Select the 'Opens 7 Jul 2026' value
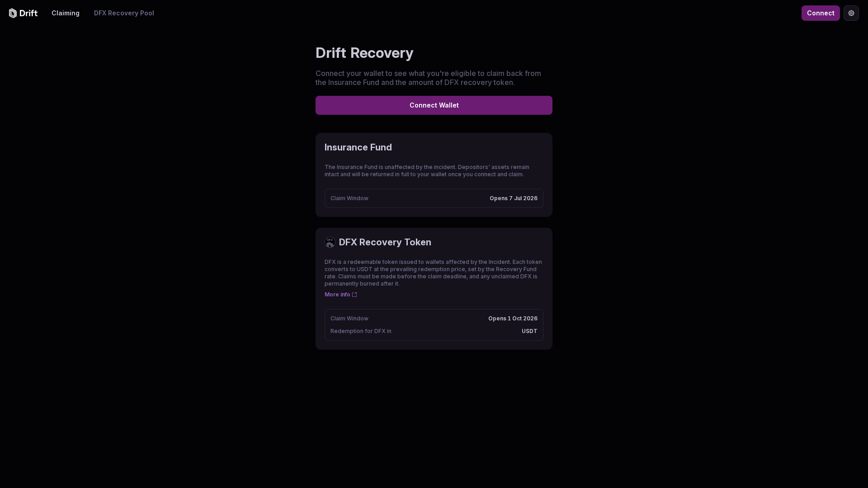 tap(514, 198)
